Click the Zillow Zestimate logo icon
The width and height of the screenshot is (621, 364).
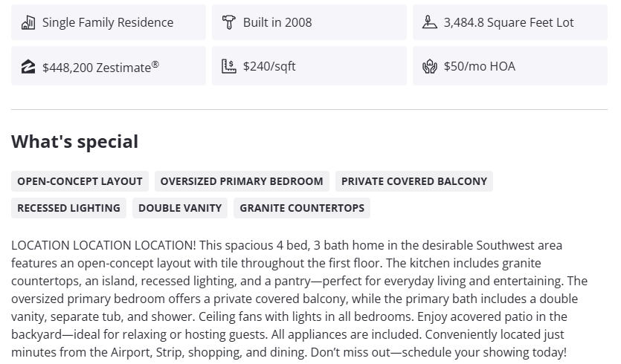28,67
